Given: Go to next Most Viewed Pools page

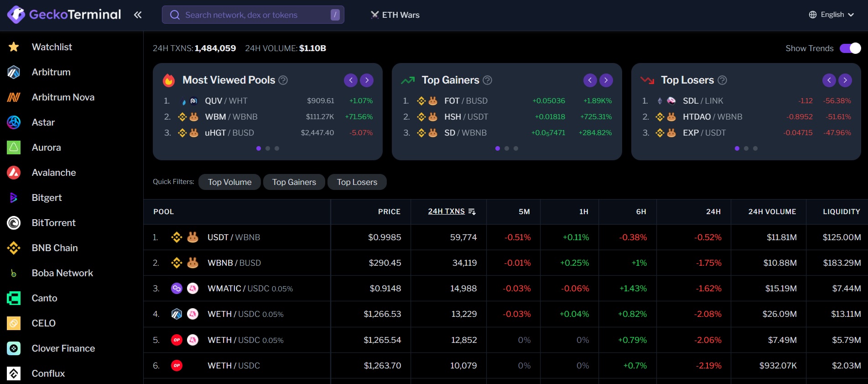Looking at the screenshot, I should coord(367,80).
